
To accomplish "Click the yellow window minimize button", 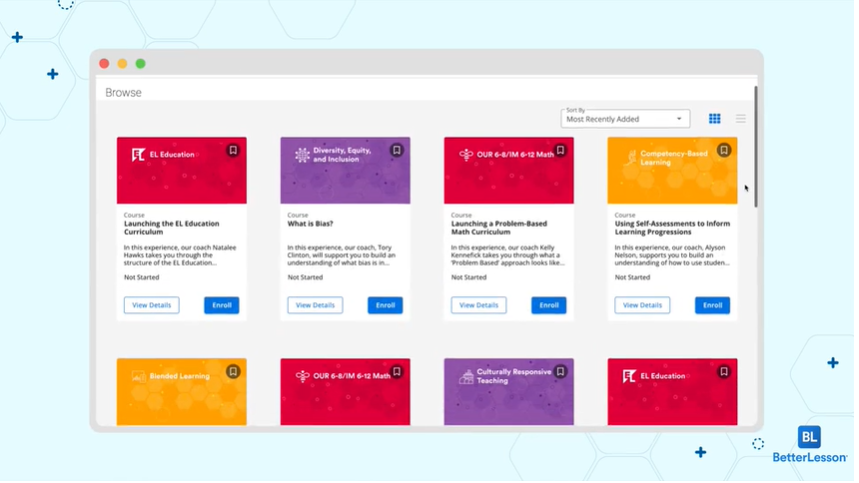I will tap(123, 64).
